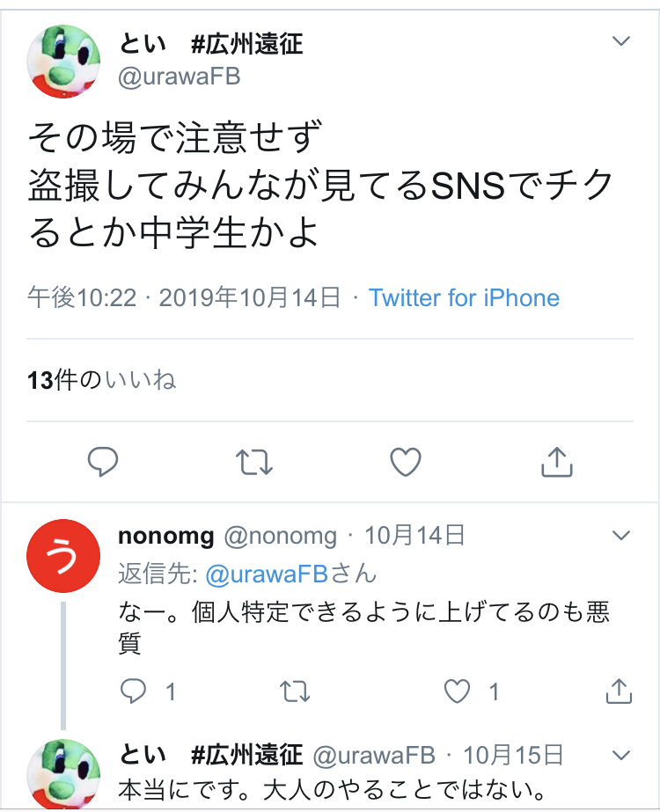Open avatar of the October 15 reply

[x=63, y=774]
